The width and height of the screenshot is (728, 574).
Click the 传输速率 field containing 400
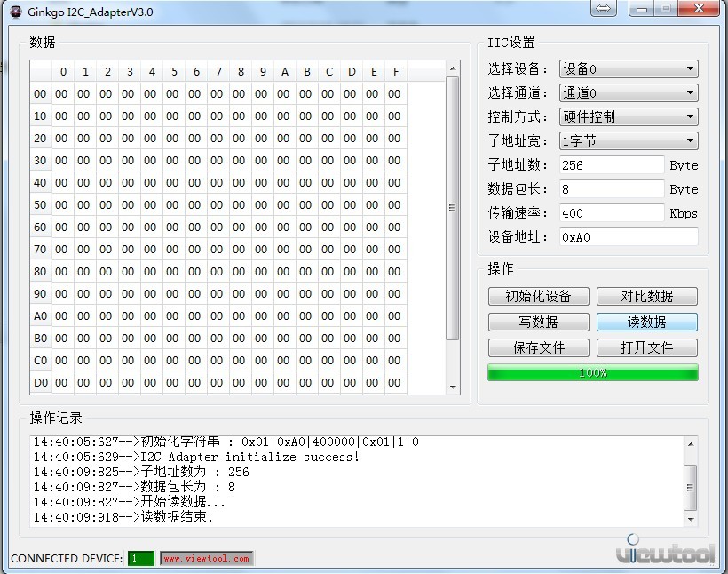coord(612,213)
